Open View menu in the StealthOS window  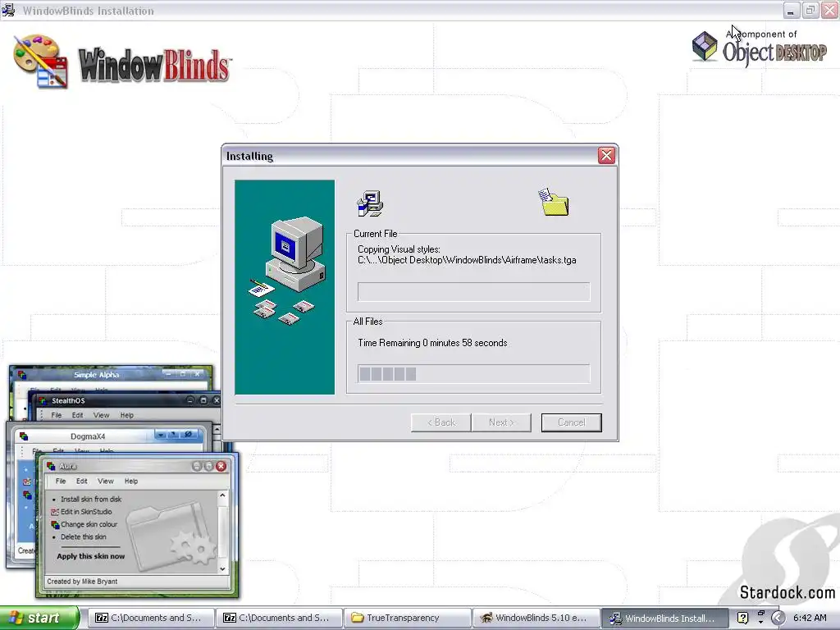tap(101, 415)
